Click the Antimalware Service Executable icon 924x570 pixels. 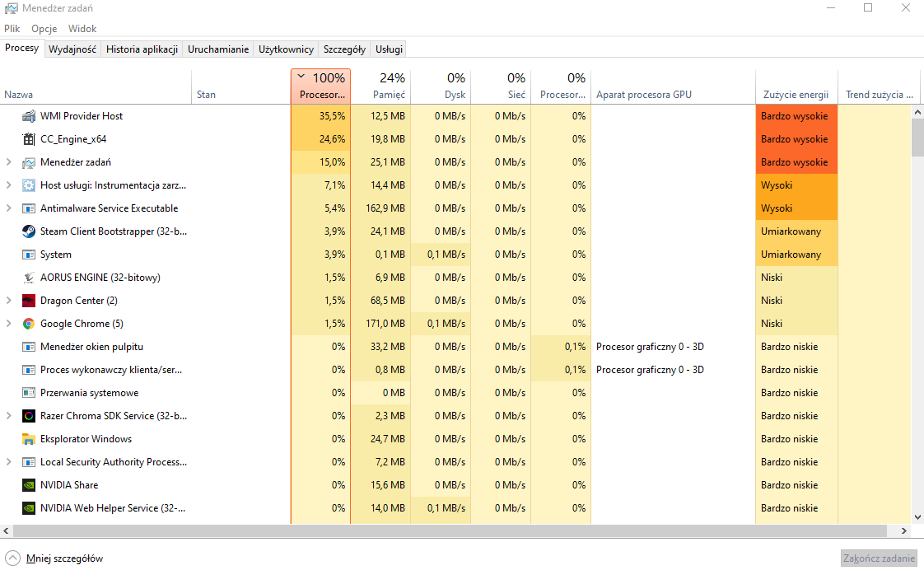click(30, 208)
